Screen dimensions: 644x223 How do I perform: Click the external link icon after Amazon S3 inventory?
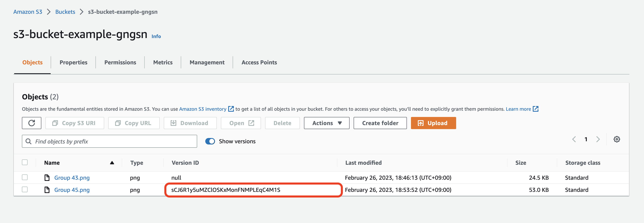coord(231,109)
